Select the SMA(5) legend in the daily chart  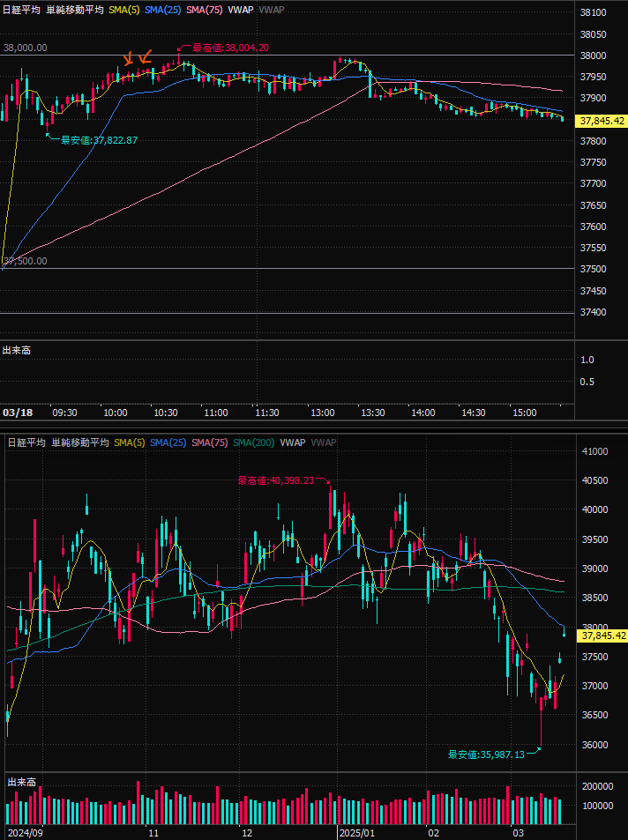point(130,442)
